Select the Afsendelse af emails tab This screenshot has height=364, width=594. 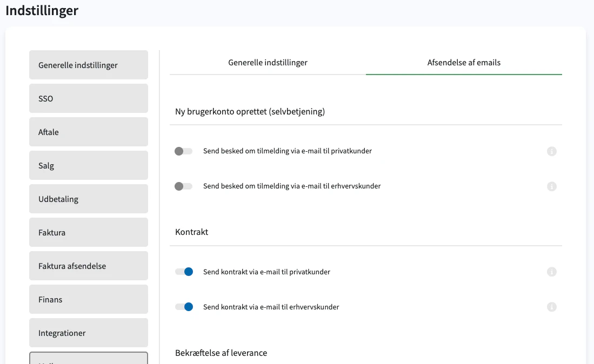(x=464, y=63)
